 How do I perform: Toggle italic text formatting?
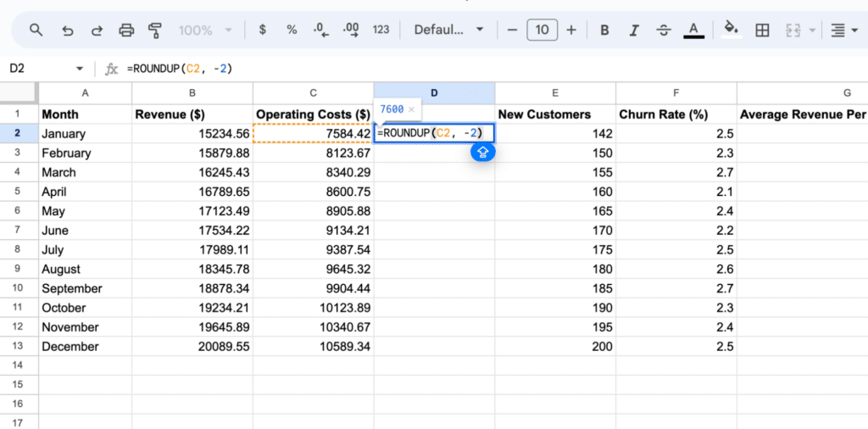tap(634, 30)
